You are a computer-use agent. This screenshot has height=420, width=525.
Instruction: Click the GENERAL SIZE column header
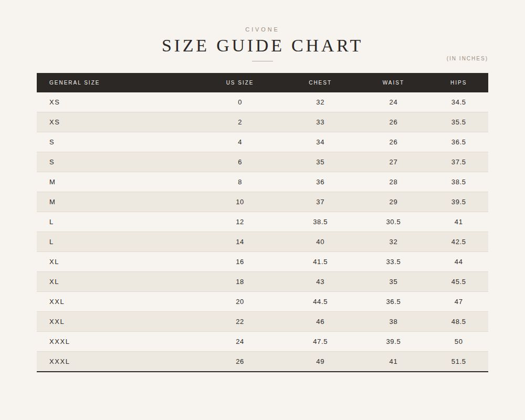click(x=75, y=82)
